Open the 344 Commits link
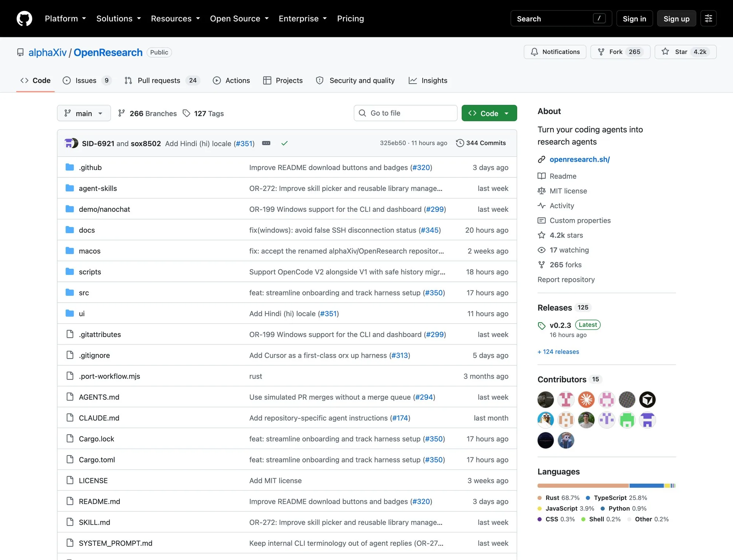The width and height of the screenshot is (733, 560). point(481,143)
